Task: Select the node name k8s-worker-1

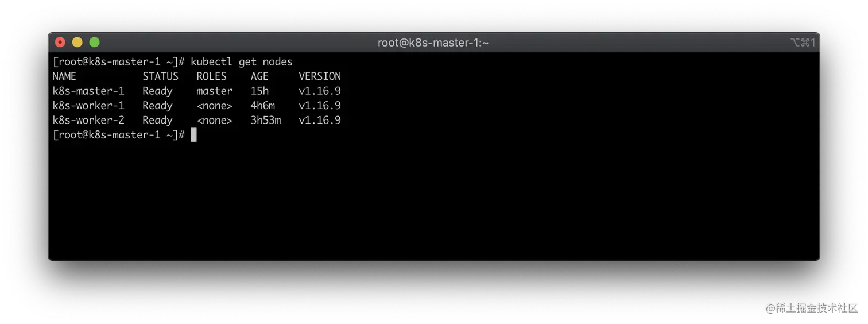Action: (88, 106)
